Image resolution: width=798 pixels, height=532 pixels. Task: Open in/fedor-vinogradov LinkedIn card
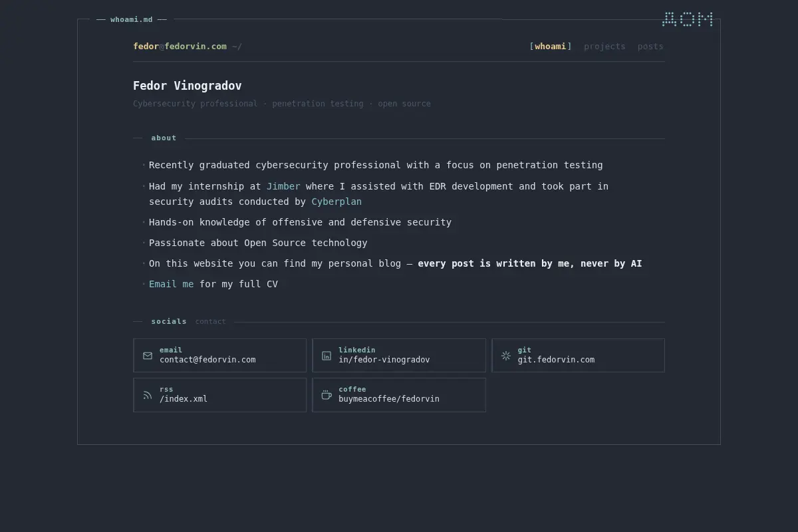pyautogui.click(x=399, y=356)
